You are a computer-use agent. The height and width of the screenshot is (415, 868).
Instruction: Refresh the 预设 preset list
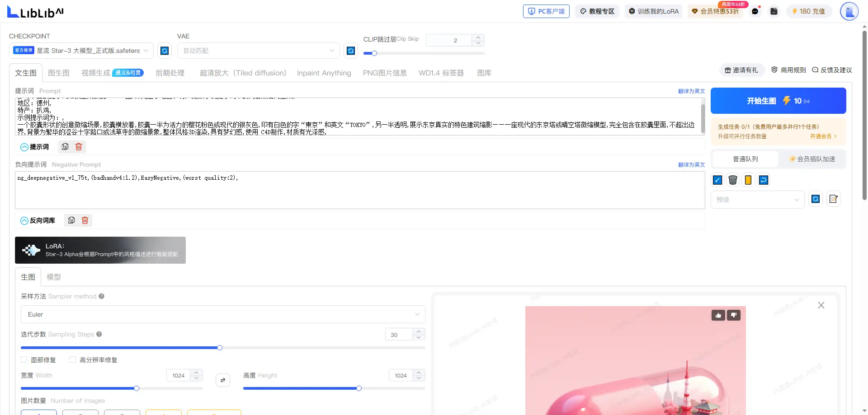click(816, 199)
